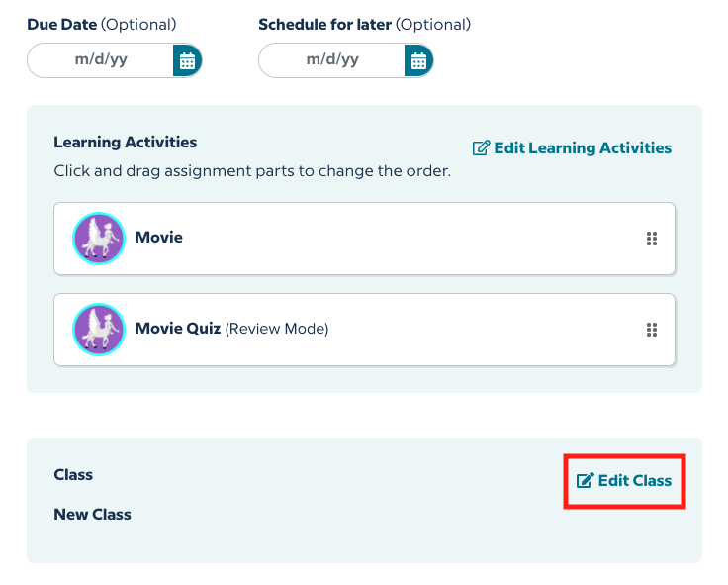Focus the Due Date text field
The height and width of the screenshot is (585, 728).
(101, 60)
